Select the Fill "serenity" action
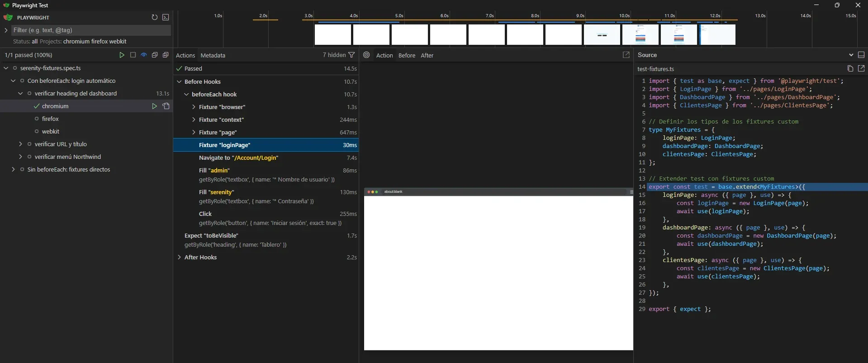Image resolution: width=868 pixels, height=363 pixels. [x=266, y=196]
